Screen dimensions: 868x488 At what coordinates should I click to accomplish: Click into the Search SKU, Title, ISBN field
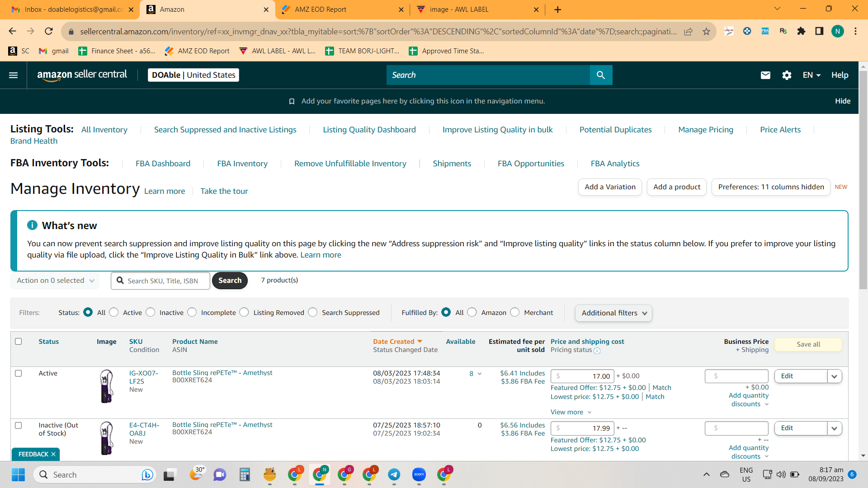click(x=160, y=281)
